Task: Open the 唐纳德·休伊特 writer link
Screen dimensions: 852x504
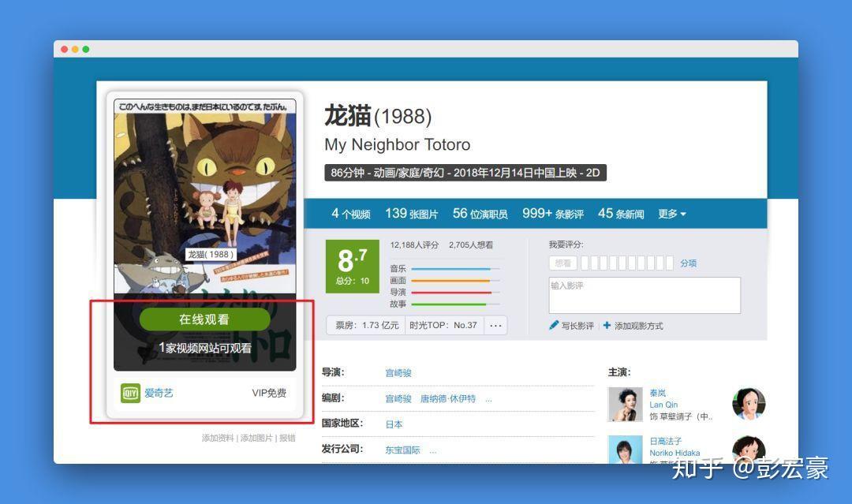Action: (x=448, y=398)
